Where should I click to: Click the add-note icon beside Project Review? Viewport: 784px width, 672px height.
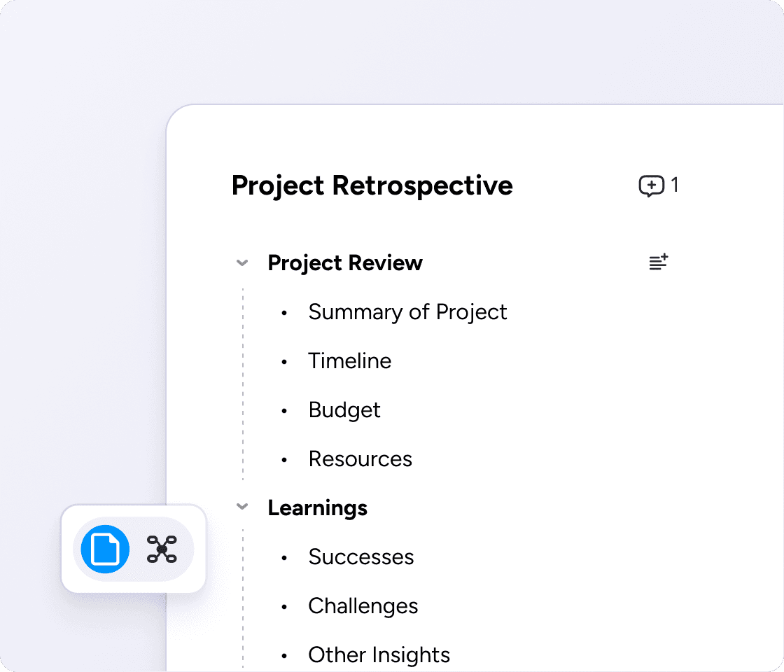click(658, 262)
